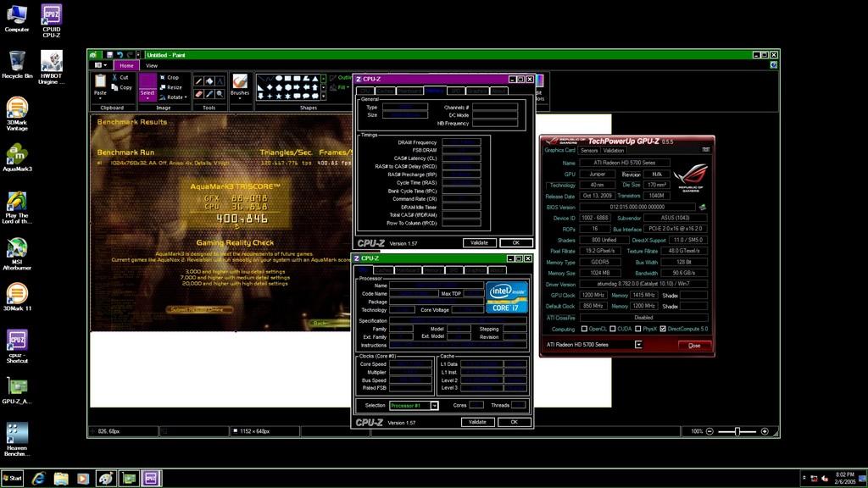This screenshot has height=488, width=868.
Task: Click OK in upper CPU-Z window
Action: click(516, 243)
